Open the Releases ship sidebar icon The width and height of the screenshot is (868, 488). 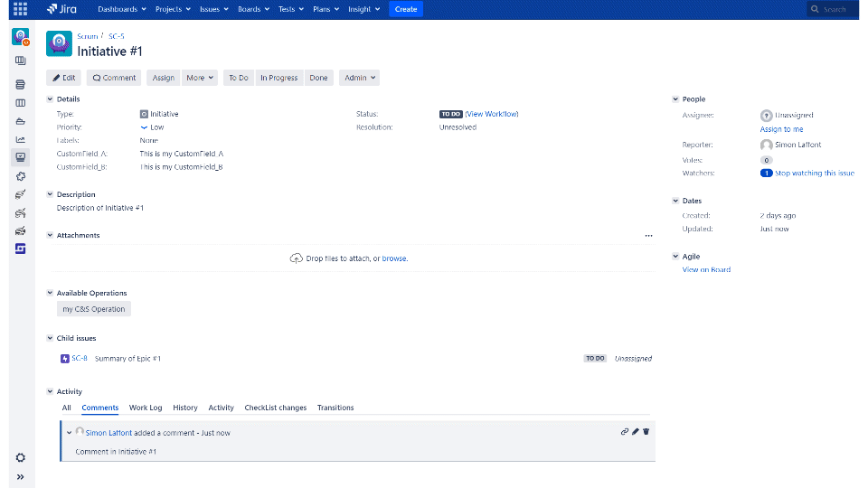(x=21, y=121)
